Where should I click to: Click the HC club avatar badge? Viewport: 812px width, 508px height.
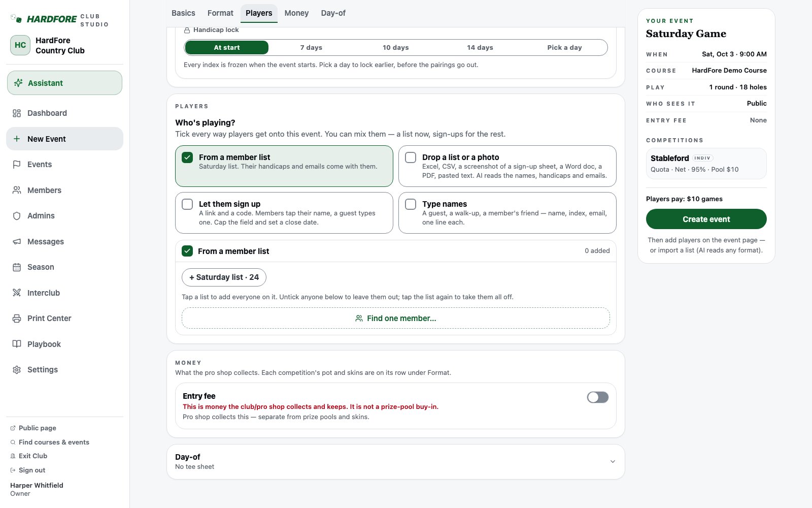tap(20, 45)
